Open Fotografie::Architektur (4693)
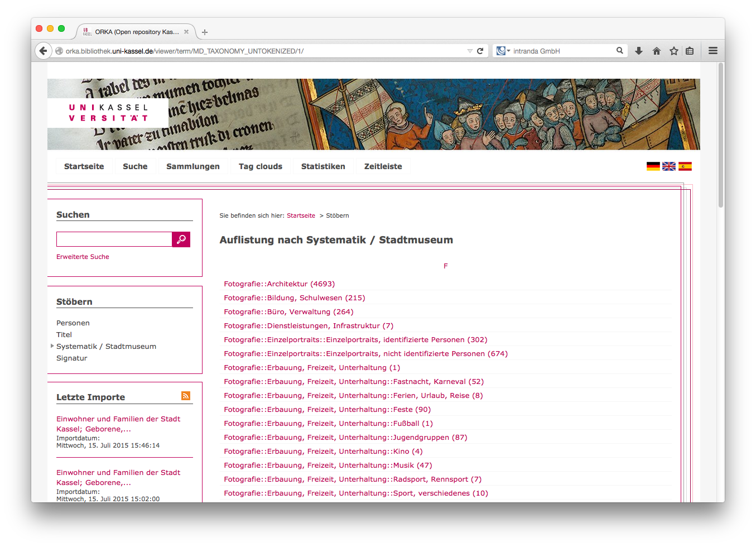Image resolution: width=756 pixels, height=547 pixels. pos(279,284)
